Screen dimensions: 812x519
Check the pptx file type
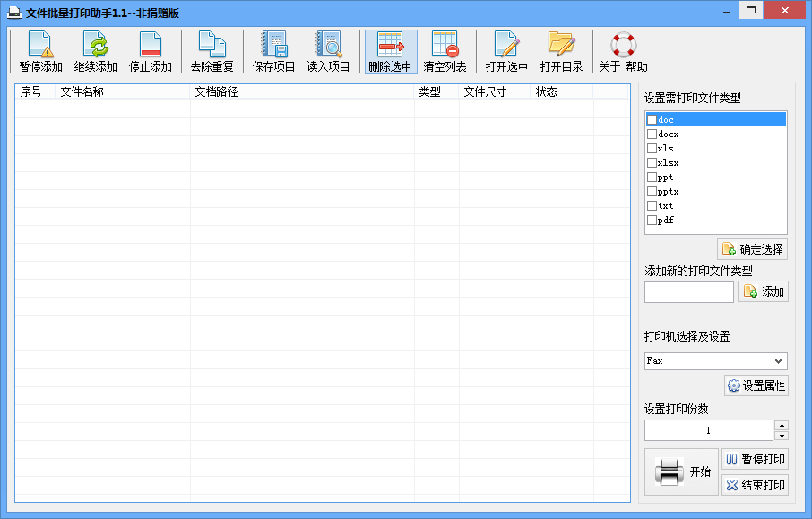[652, 192]
